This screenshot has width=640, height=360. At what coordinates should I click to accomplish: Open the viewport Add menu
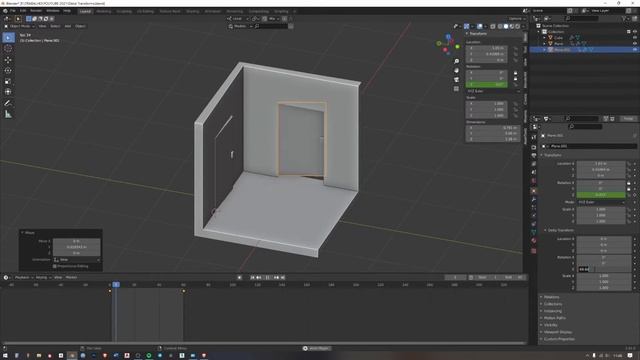[x=67, y=26]
